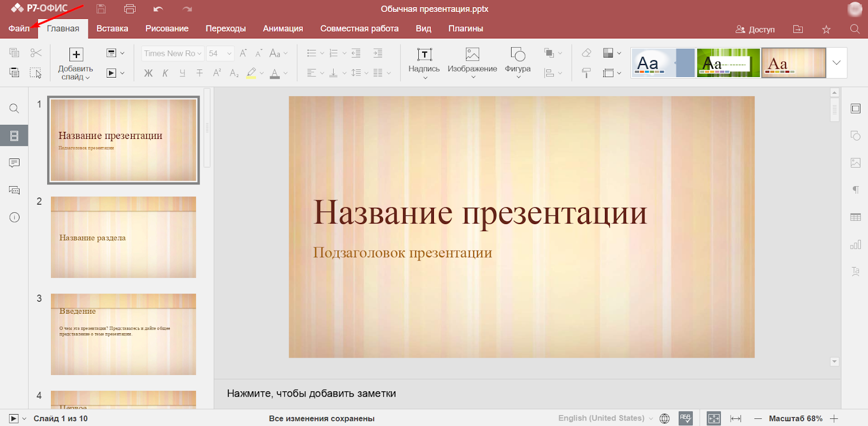This screenshot has width=868, height=426.
Task: Mark the file as favorite with the star icon
Action: click(826, 29)
